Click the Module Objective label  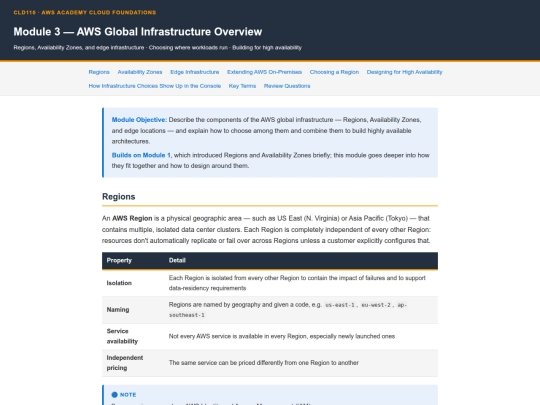(x=139, y=120)
